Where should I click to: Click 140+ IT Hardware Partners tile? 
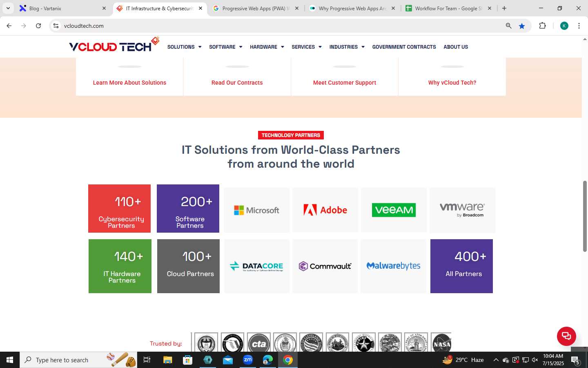(x=120, y=266)
